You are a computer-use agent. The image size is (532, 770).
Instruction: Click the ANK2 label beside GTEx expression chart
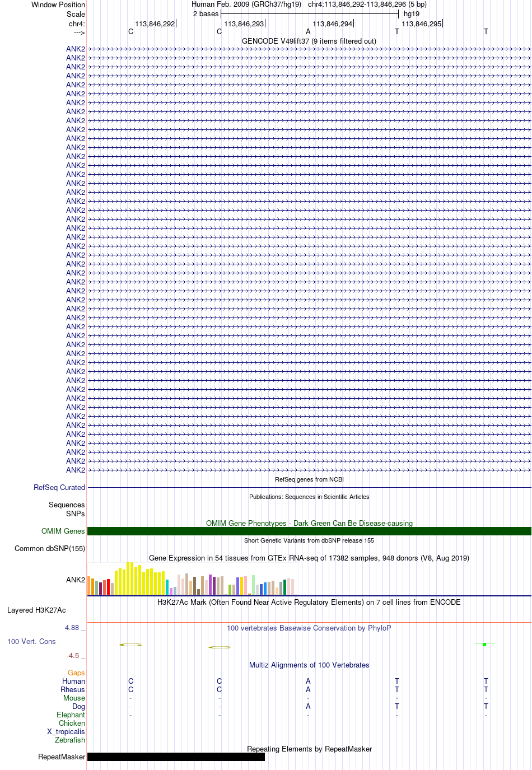coord(76,580)
